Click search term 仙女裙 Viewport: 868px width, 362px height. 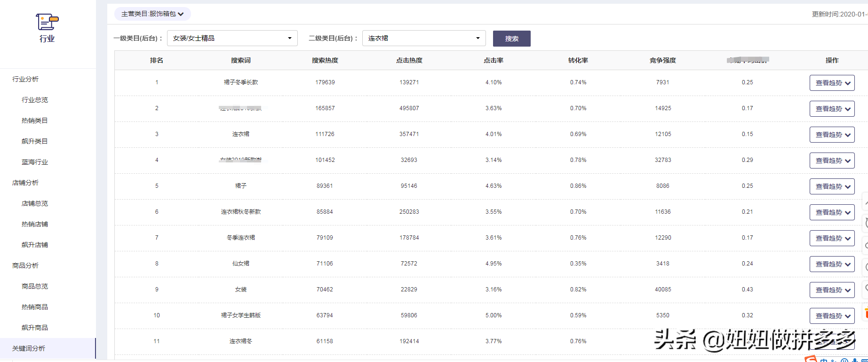click(241, 264)
